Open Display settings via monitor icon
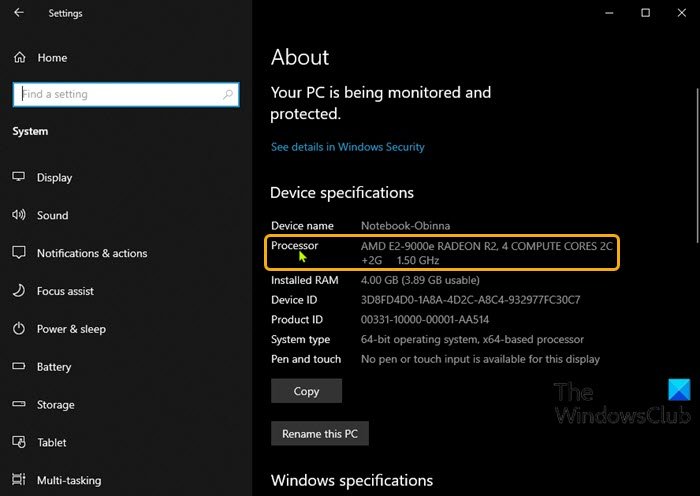This screenshot has height=496, width=700. tap(18, 177)
